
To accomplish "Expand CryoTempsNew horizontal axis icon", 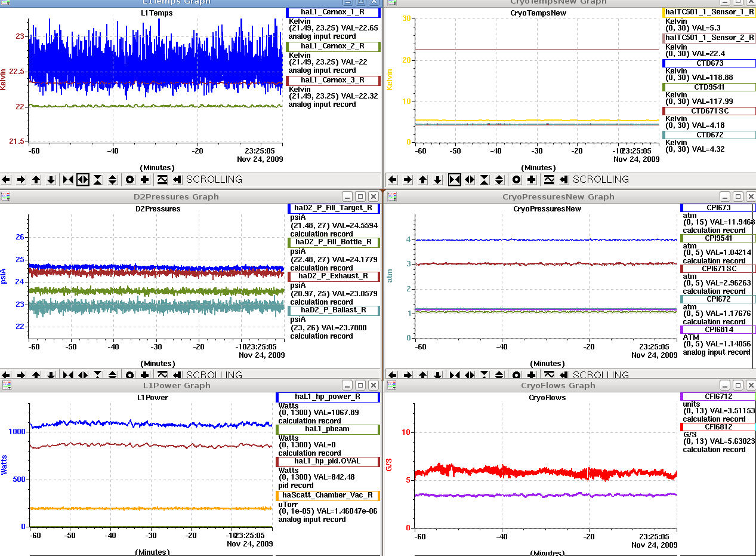I will [x=470, y=180].
